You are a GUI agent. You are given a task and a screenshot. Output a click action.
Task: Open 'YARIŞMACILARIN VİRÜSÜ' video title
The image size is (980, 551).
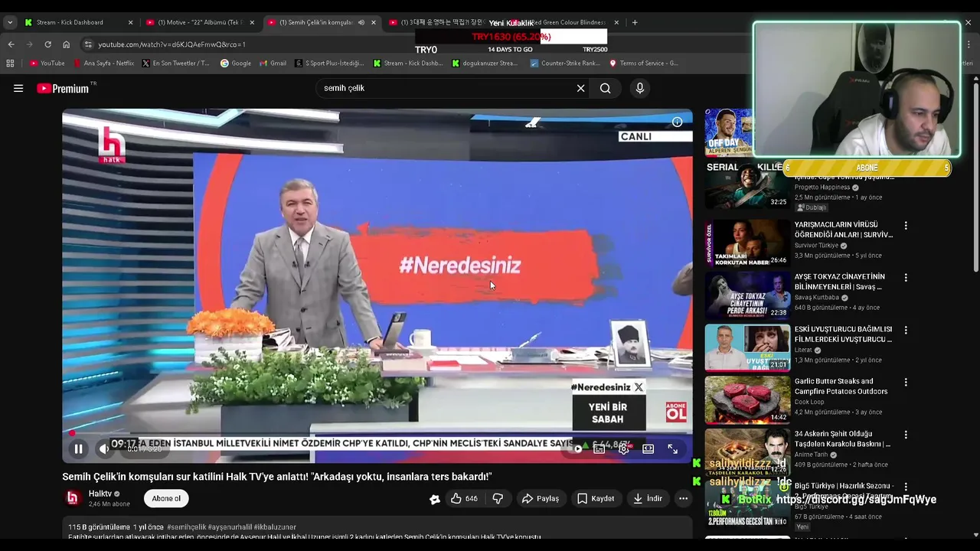tap(844, 230)
